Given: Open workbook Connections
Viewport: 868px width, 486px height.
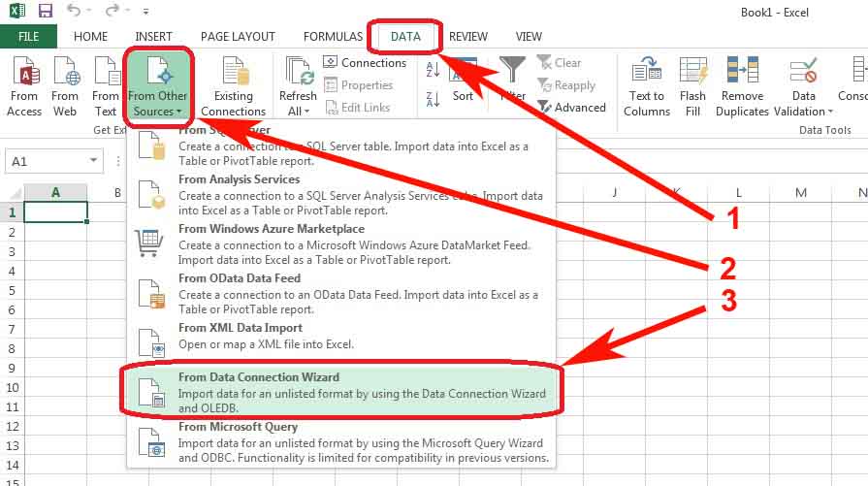Looking at the screenshot, I should pyautogui.click(x=365, y=62).
